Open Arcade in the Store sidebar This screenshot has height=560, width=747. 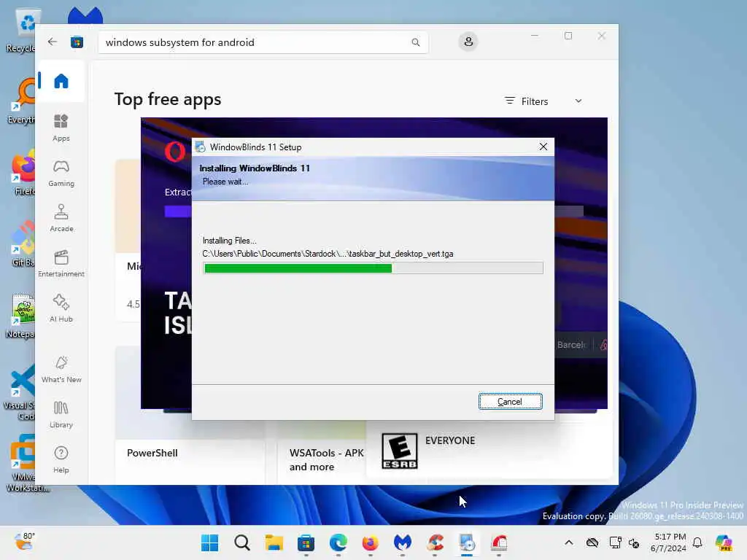point(61,218)
